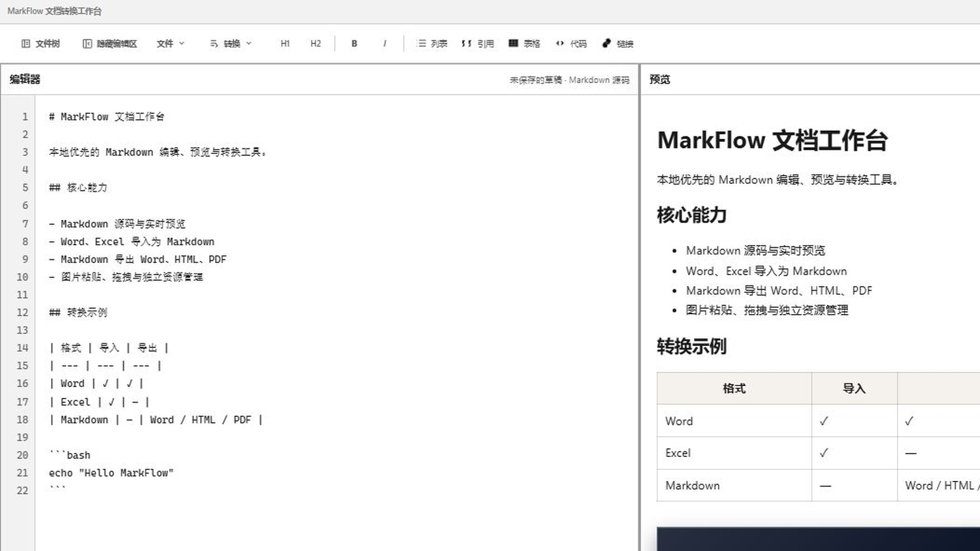Open the 转换 dropdown menu
The height and width of the screenshot is (551, 980).
(x=231, y=44)
